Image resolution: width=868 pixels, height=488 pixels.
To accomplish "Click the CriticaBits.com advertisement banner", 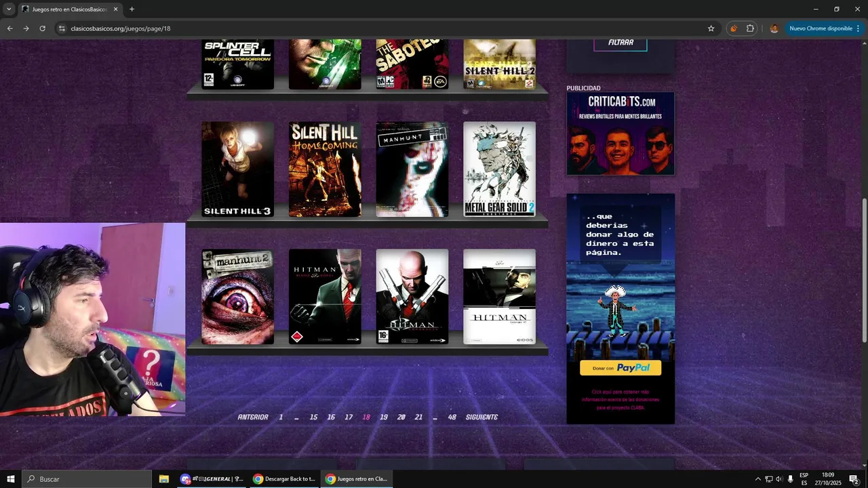I will [x=620, y=134].
